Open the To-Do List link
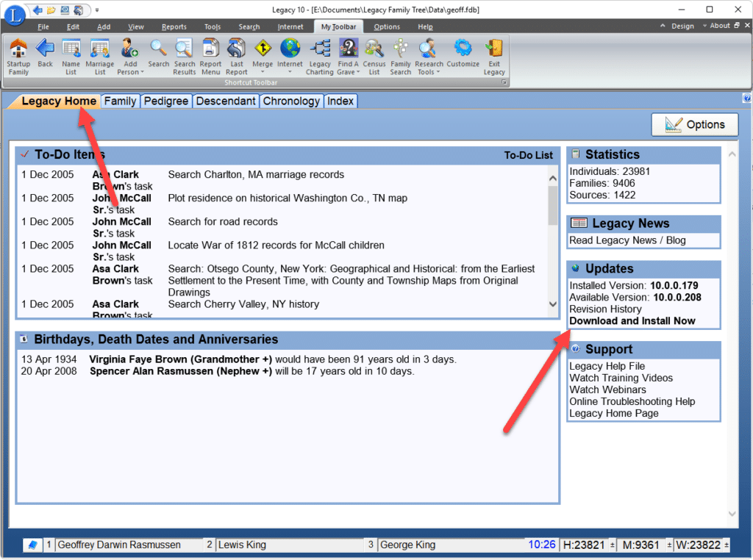 tap(528, 155)
